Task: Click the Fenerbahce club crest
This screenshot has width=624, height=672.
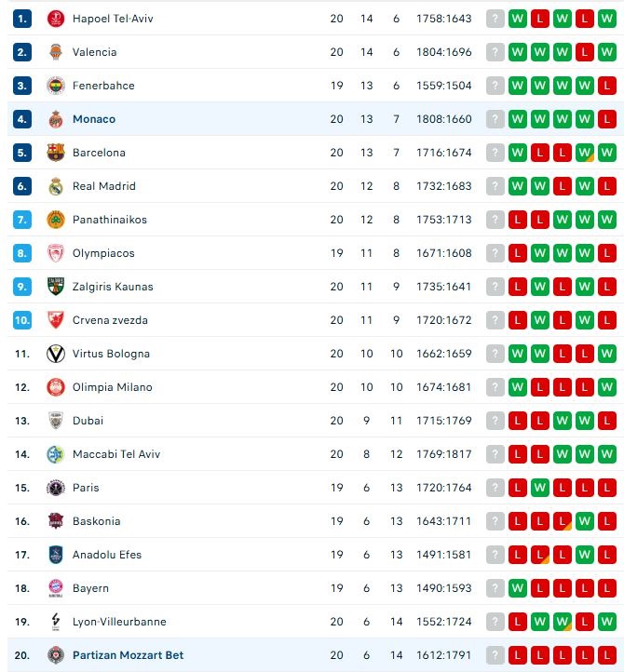Action: [56, 86]
